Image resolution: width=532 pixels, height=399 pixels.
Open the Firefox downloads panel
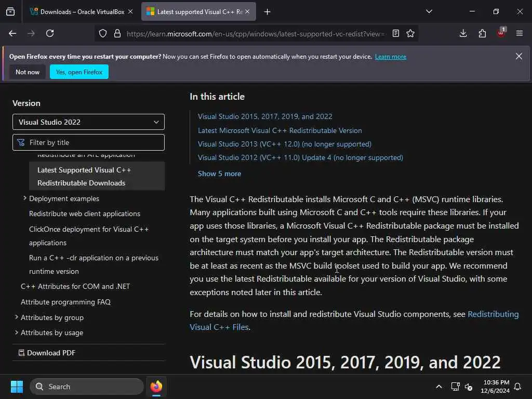[463, 33]
